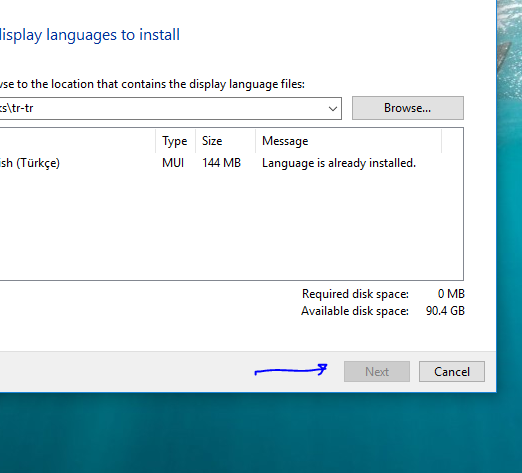Click the 'display languages to install' heading
Image resolution: width=522 pixels, height=473 pixels.
point(89,35)
